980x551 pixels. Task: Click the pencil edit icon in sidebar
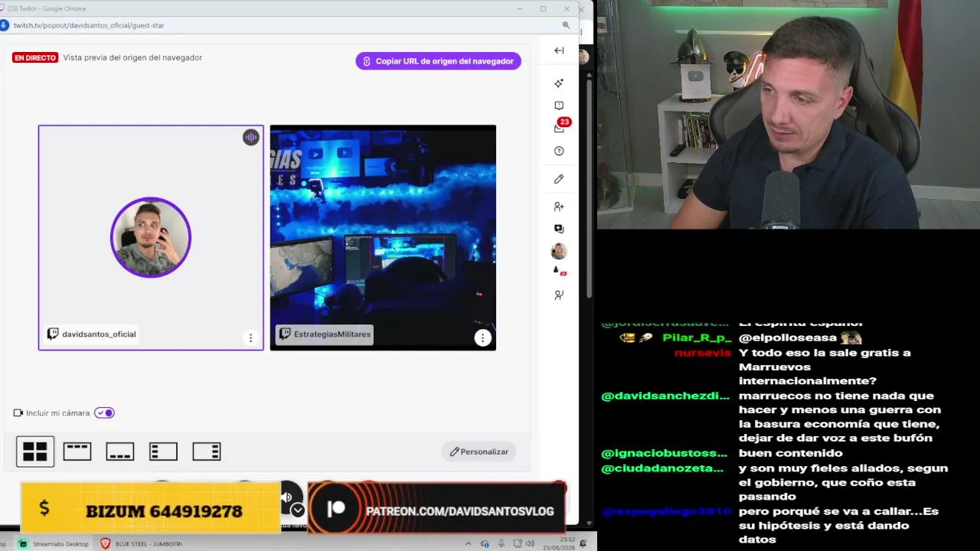point(559,179)
